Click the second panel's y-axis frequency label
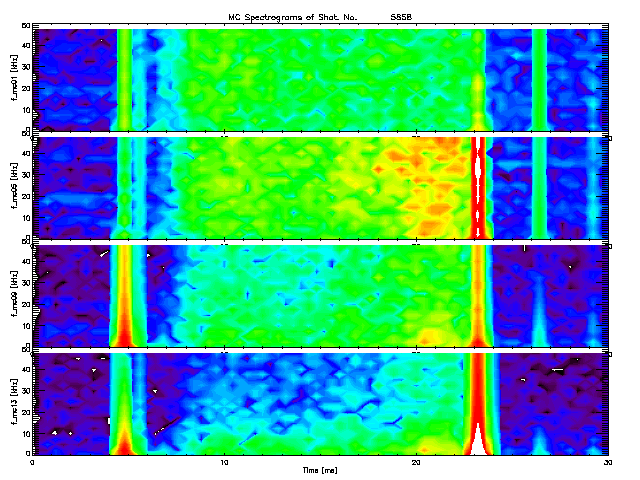 (12, 187)
